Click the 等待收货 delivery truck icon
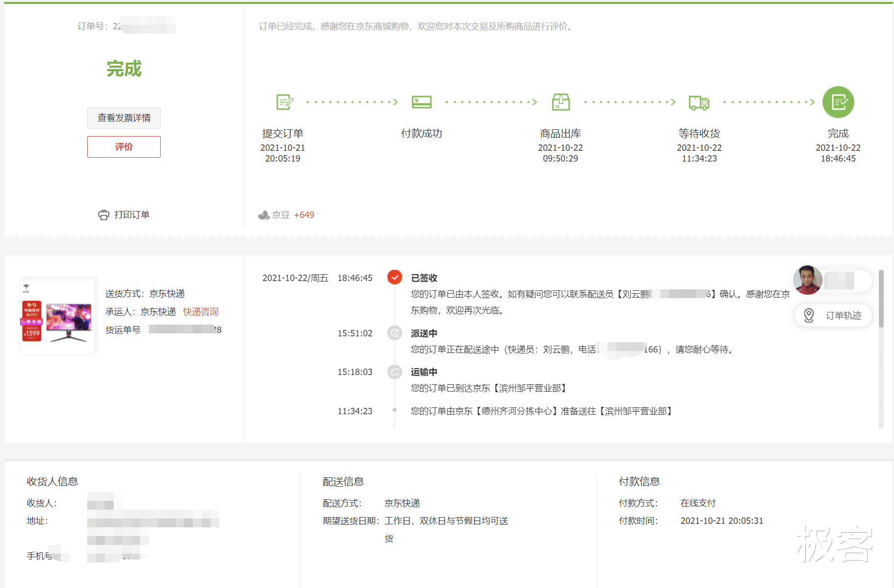894x588 pixels. coord(699,102)
